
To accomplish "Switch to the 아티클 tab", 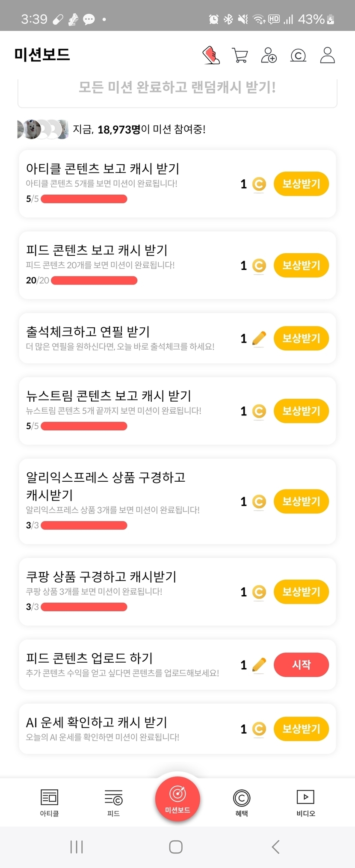I will click(49, 803).
